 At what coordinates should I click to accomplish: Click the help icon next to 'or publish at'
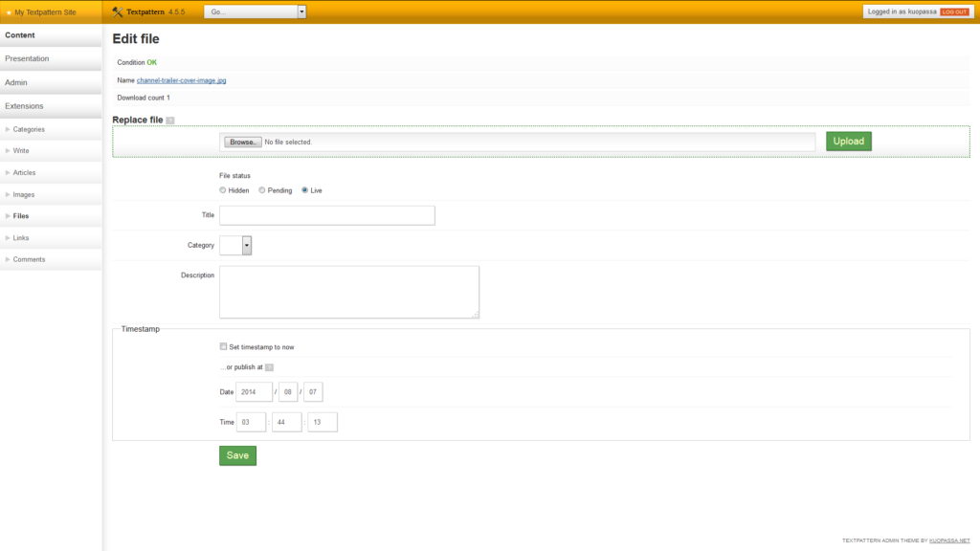pos(269,366)
